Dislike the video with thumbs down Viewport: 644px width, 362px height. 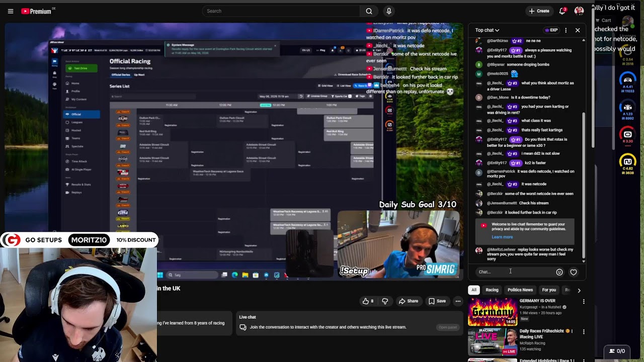(385, 301)
